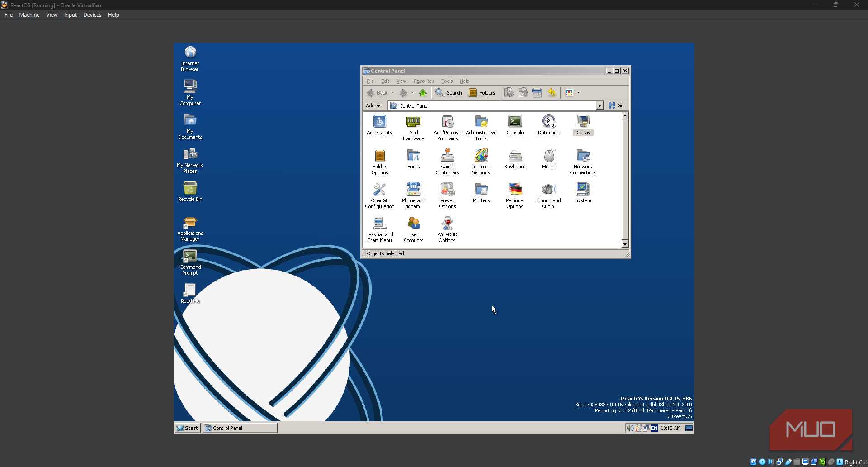Open Internet Settings applet

(x=481, y=162)
